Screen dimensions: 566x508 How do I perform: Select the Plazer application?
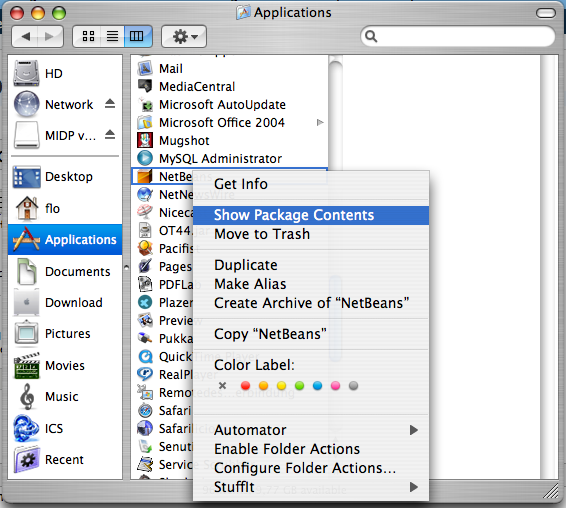(165, 302)
